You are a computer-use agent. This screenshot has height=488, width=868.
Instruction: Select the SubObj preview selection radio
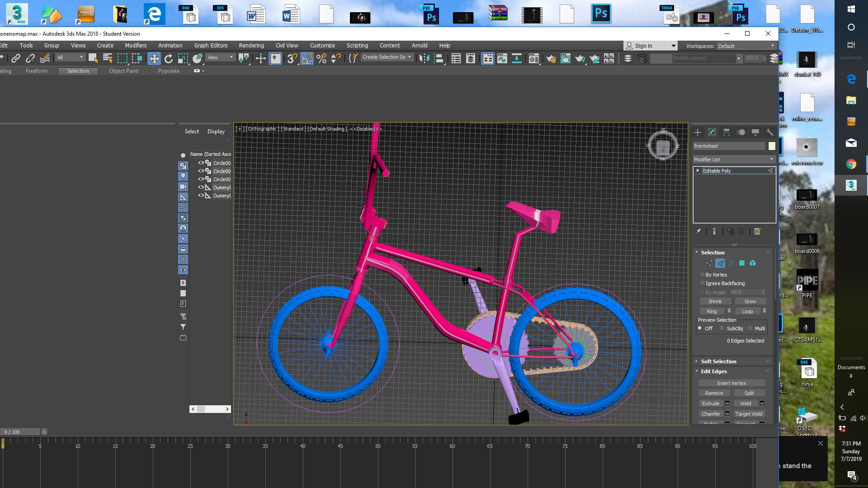(x=722, y=328)
